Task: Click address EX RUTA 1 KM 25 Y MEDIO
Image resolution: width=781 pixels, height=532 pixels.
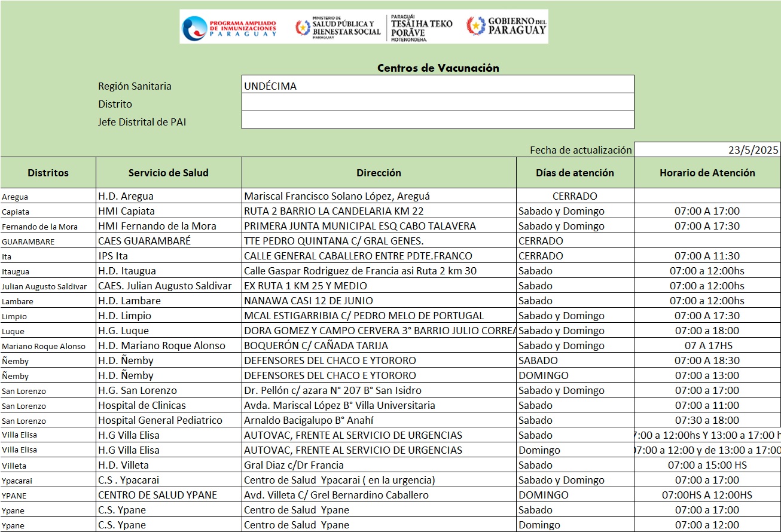Action: 306,286
